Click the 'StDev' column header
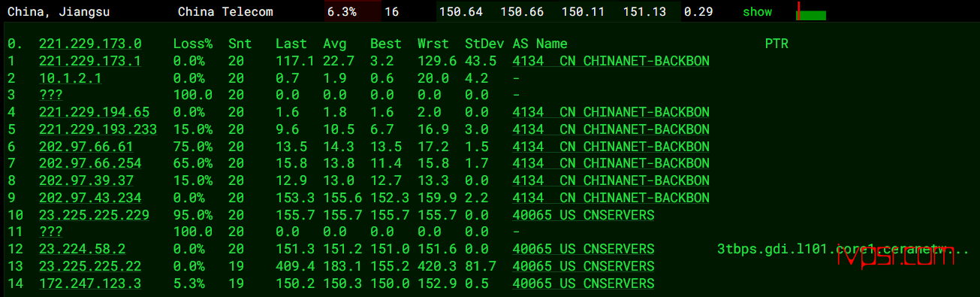Screen dimensions: 980x297 pos(484,44)
